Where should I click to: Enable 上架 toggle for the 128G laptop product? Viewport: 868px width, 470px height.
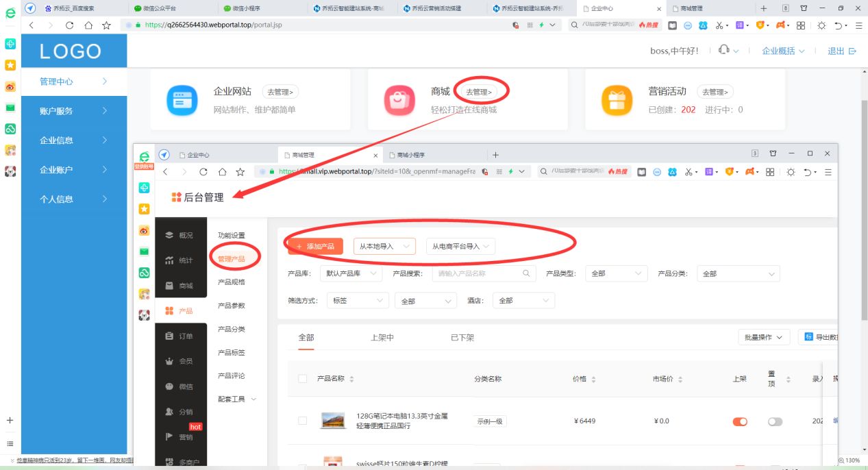tap(739, 421)
